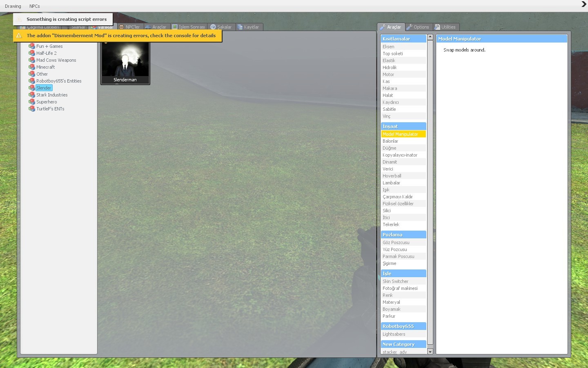588x368 pixels.
Task: Click the Minecraft category cube icon
Action: click(31, 67)
